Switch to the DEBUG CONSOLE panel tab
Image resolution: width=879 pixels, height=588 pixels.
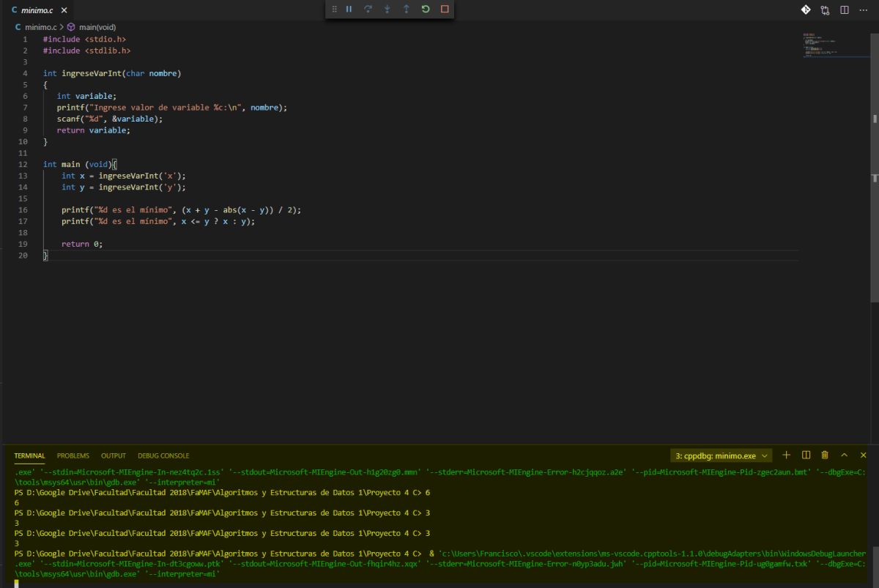click(163, 455)
